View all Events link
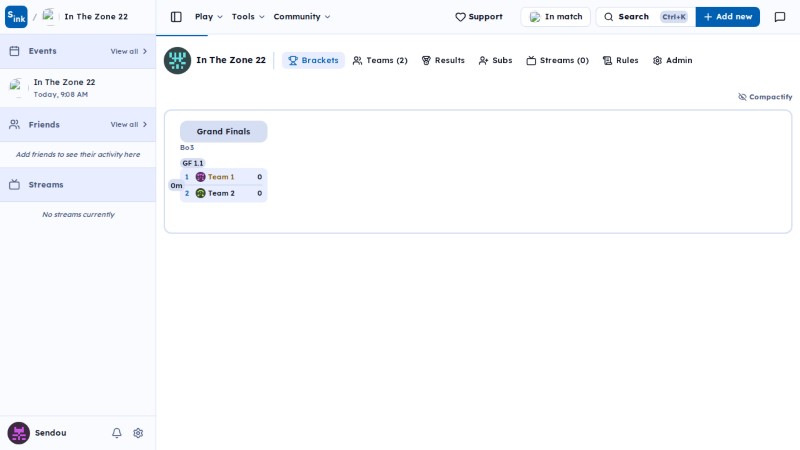 click(129, 52)
